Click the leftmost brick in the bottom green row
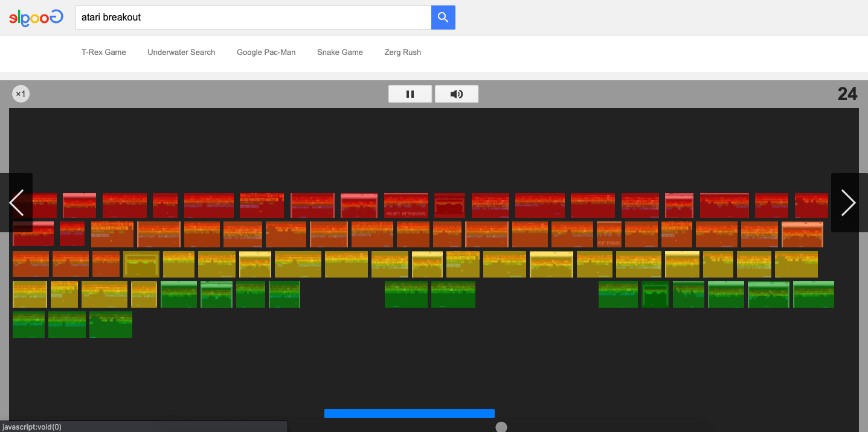This screenshot has height=432, width=868. [x=28, y=325]
